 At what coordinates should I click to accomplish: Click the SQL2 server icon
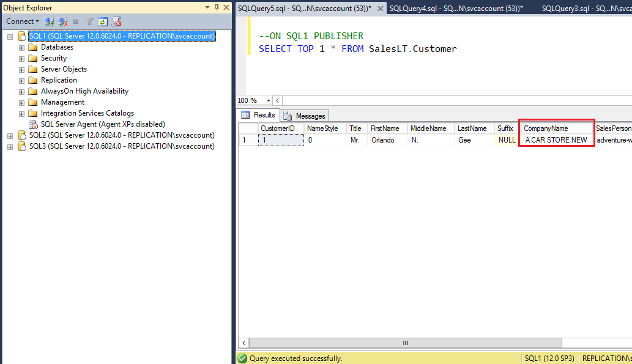pos(22,135)
